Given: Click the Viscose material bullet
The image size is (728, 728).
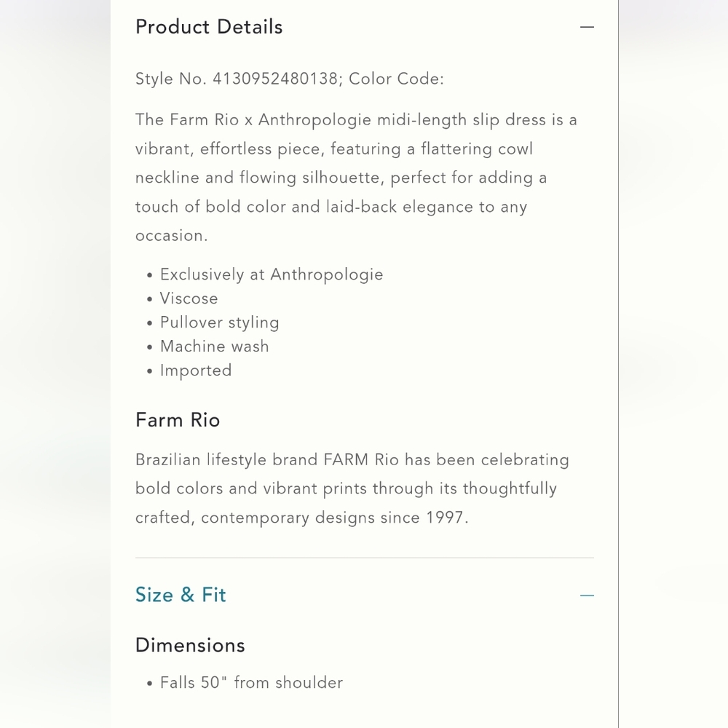Looking at the screenshot, I should [189, 298].
